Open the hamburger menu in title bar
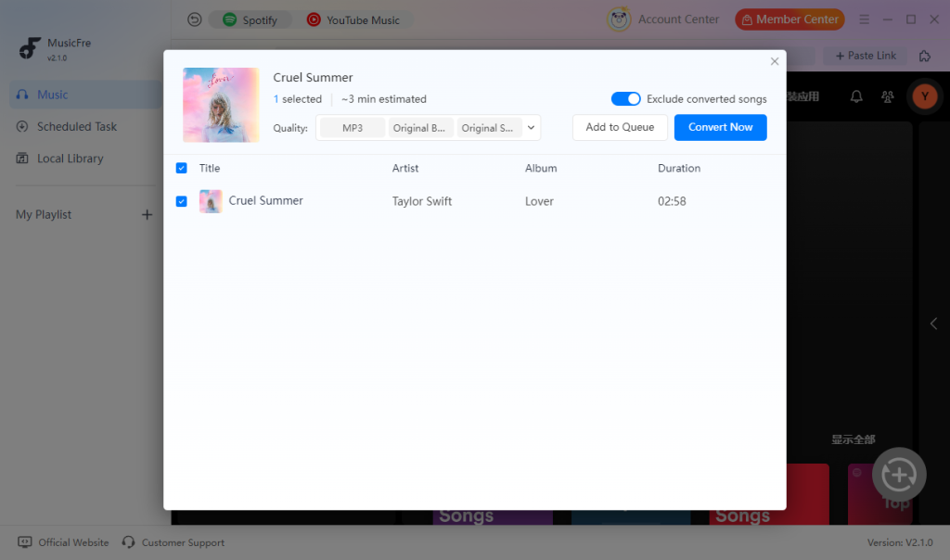The width and height of the screenshot is (950, 560). pyautogui.click(x=864, y=20)
